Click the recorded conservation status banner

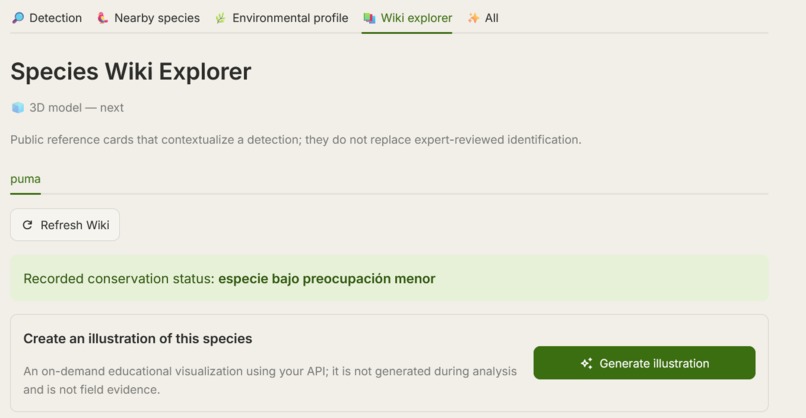389,278
